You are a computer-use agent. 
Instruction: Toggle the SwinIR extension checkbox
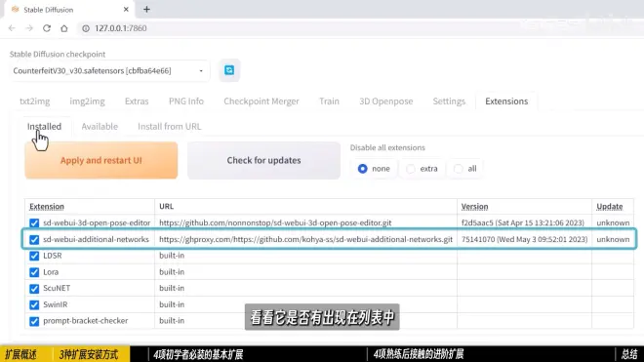click(x=34, y=304)
